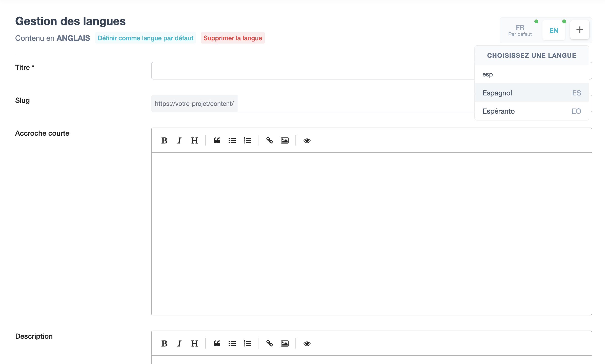
Task: Click Définir comme langue par défaut
Action: point(145,38)
